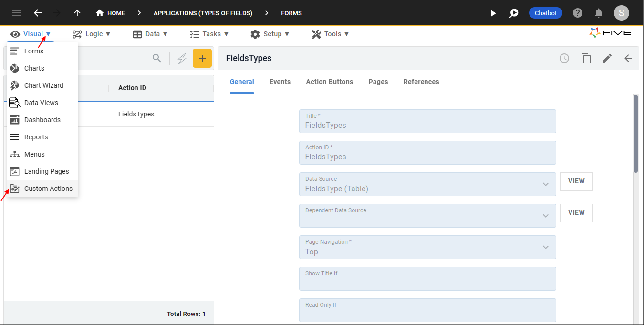Run the application with play icon
Screen dimensions: 644x325
point(493,13)
